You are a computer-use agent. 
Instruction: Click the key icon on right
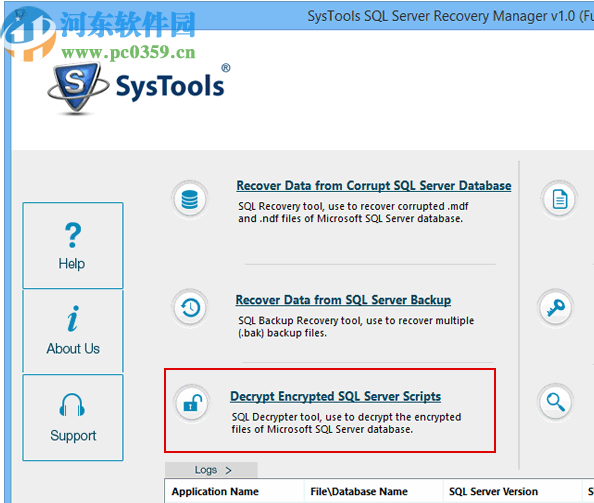coord(555,308)
